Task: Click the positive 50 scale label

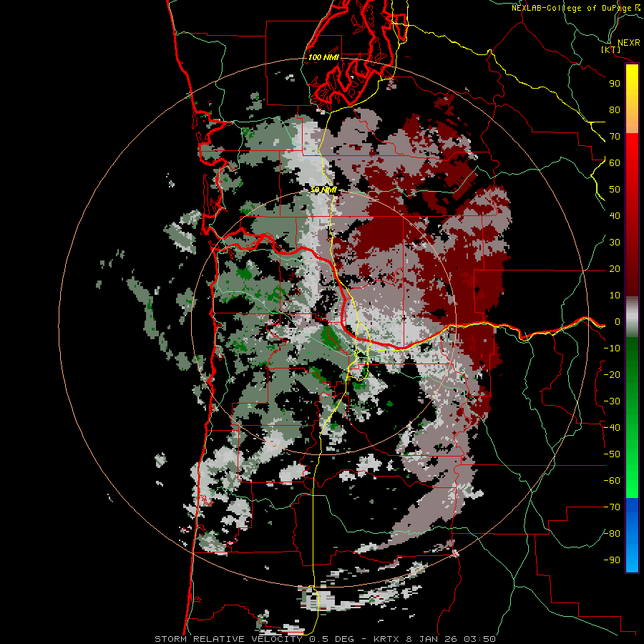Action: (615, 190)
